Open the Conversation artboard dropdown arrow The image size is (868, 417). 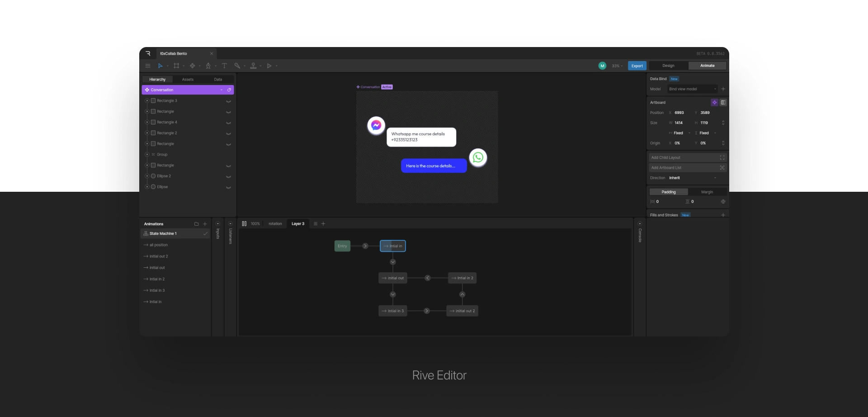(222, 90)
